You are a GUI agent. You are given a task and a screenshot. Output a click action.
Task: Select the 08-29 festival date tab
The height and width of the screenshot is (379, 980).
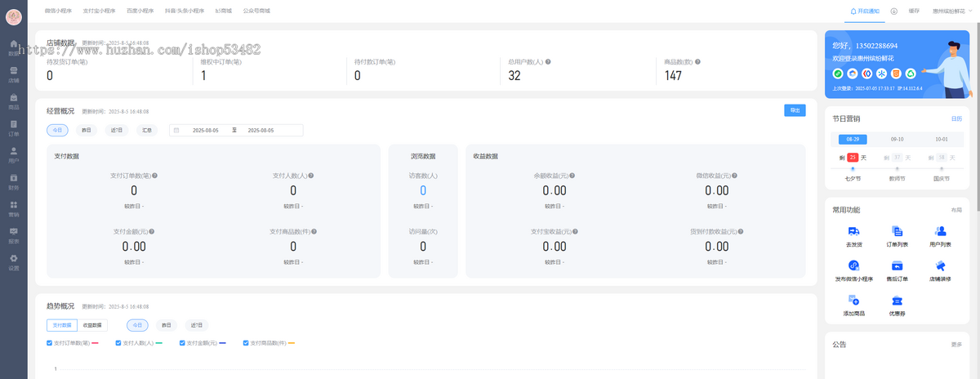853,140
